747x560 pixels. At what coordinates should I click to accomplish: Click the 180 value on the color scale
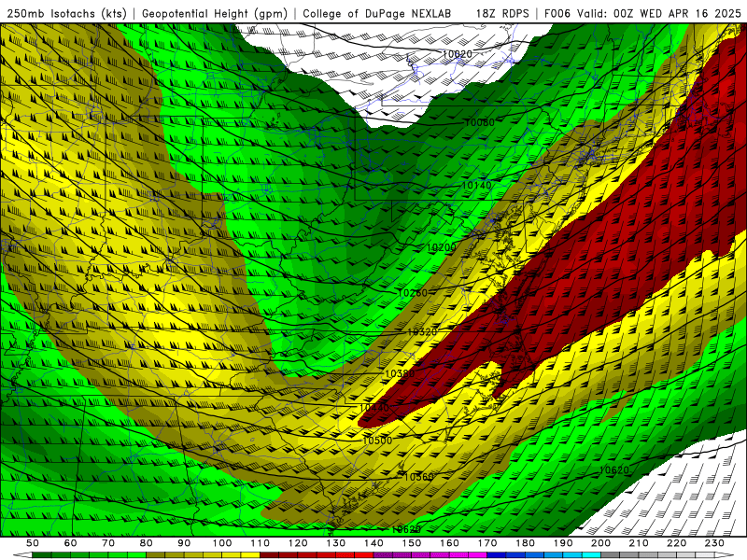(x=526, y=543)
